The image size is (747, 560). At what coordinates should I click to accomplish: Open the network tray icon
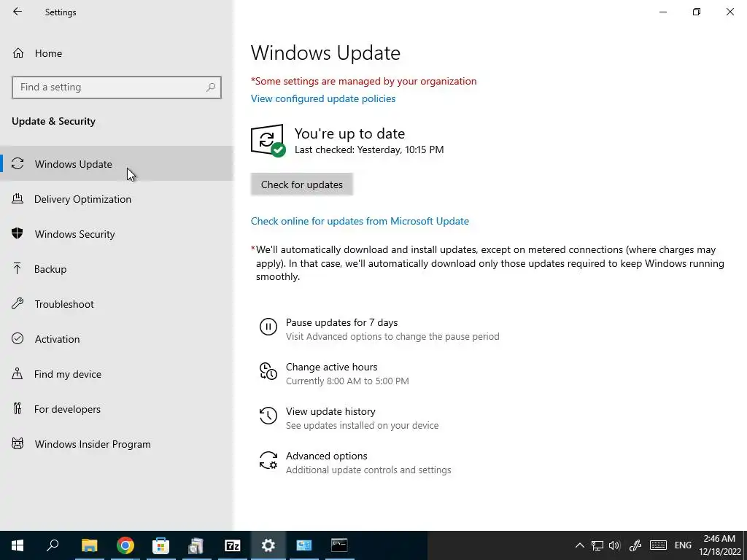pos(597,545)
